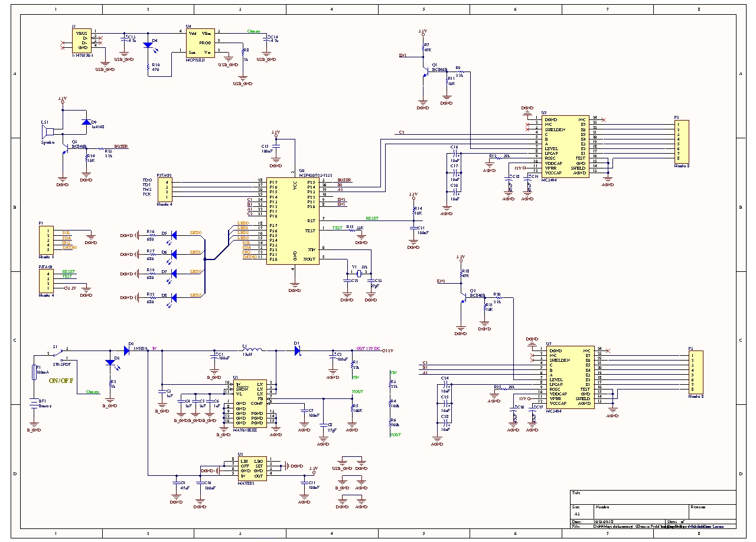Select diode D2 labeled 1N5819
756x542 pixels.
[x=125, y=350]
